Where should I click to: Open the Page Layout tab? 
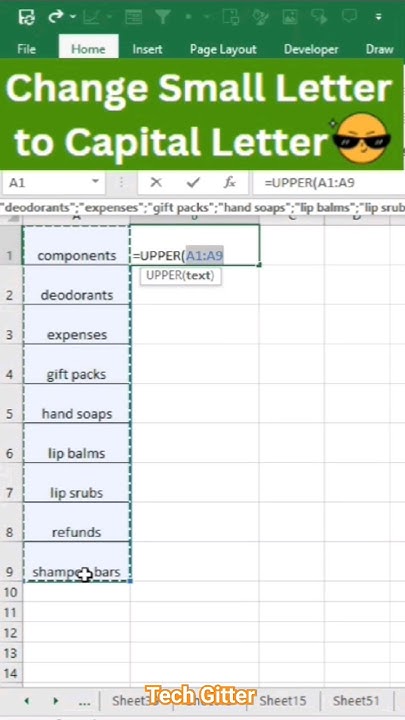[x=223, y=49]
